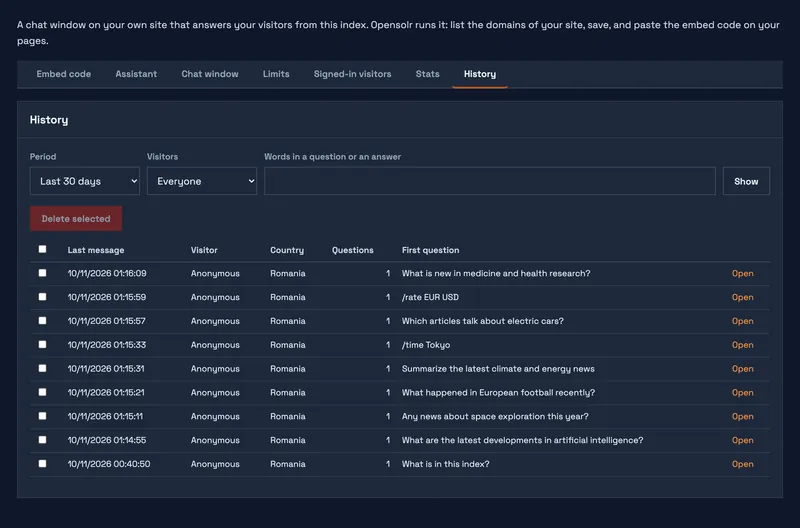
Task: Tick the /time Tokyo row checkbox
Action: coord(42,344)
